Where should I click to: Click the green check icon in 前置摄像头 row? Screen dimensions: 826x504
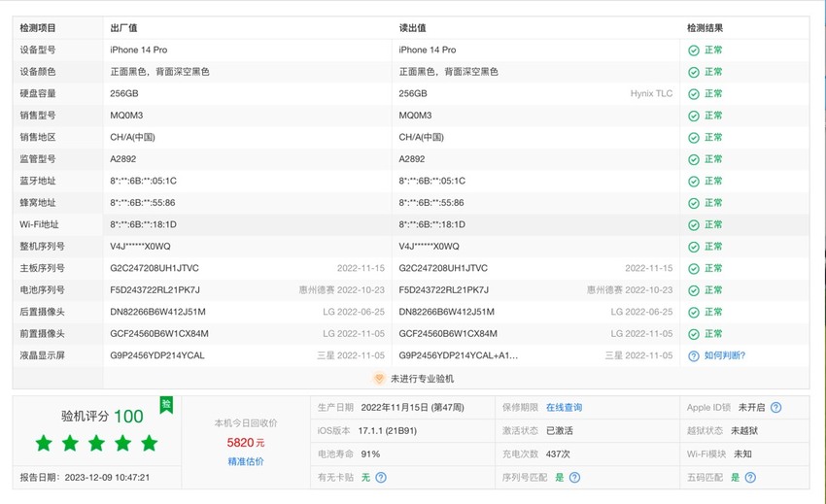[694, 334]
